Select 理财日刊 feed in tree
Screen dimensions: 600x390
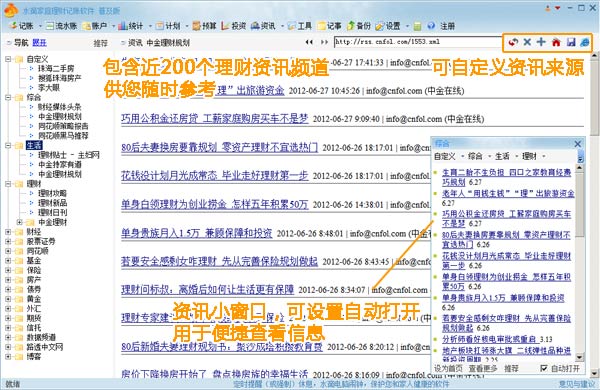pos(52,212)
